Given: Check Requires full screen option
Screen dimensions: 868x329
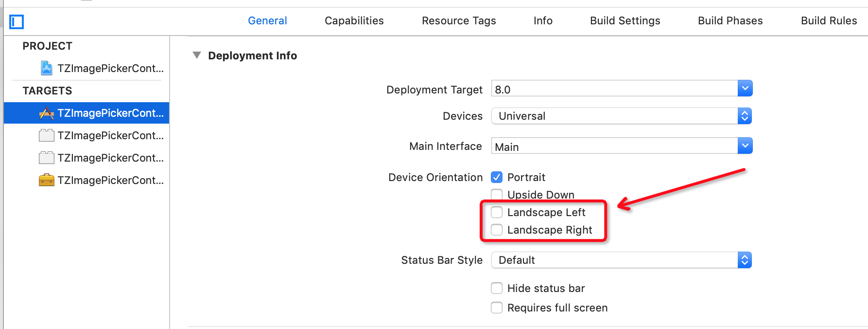Looking at the screenshot, I should click(x=497, y=308).
